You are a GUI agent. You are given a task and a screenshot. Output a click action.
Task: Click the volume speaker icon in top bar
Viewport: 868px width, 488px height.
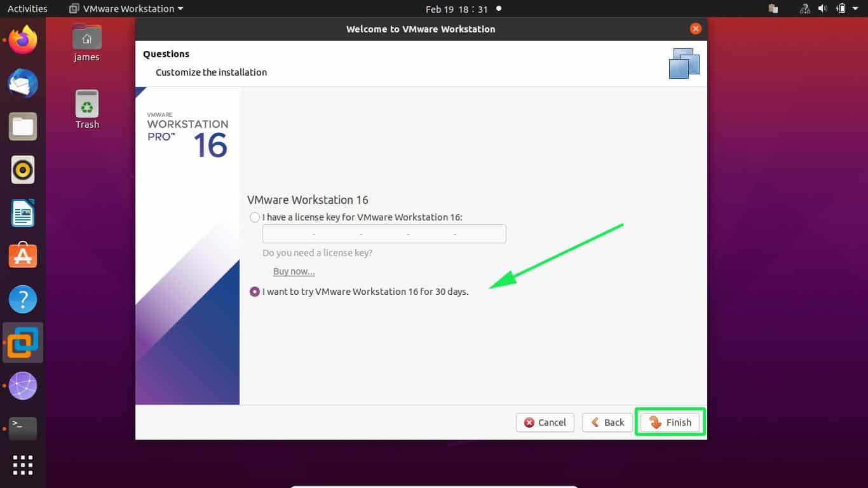tap(823, 9)
